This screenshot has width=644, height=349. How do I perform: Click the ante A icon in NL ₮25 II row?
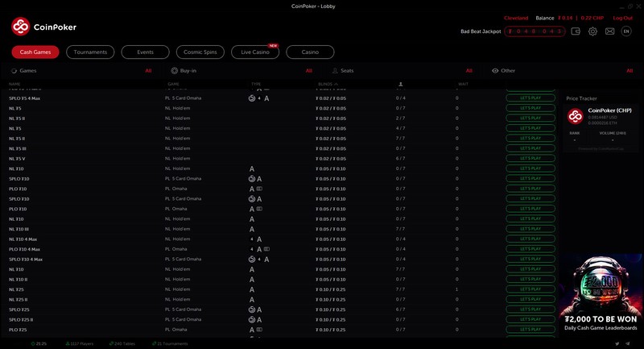[252, 300]
